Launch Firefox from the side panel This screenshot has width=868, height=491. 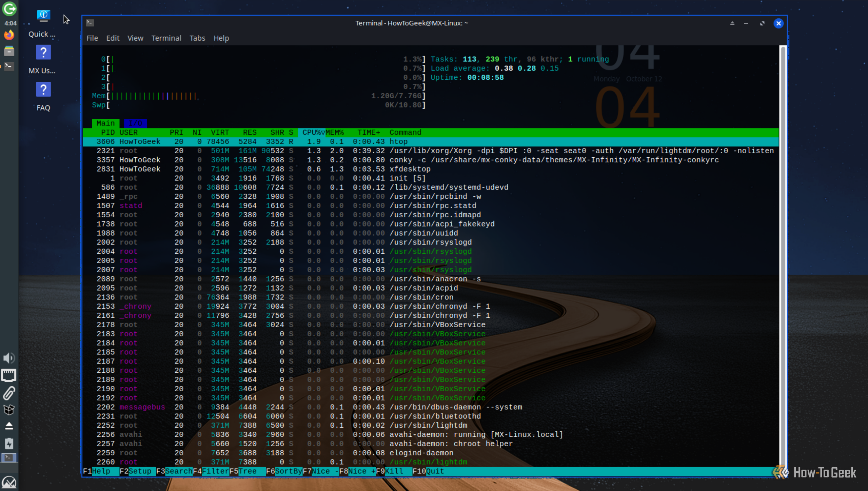9,35
